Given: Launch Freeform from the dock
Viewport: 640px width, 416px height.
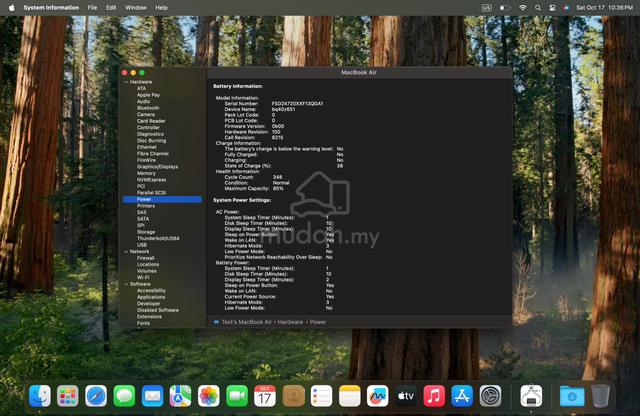Looking at the screenshot, I should (x=378, y=396).
